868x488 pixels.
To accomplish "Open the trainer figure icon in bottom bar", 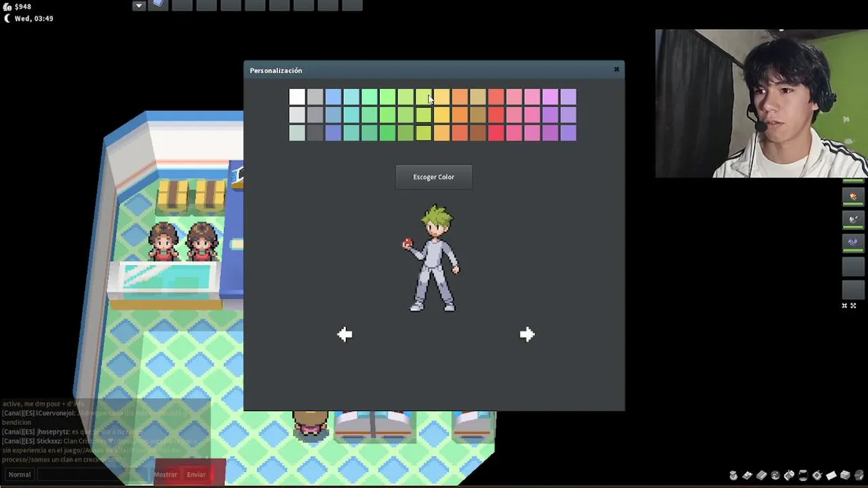I will (733, 475).
